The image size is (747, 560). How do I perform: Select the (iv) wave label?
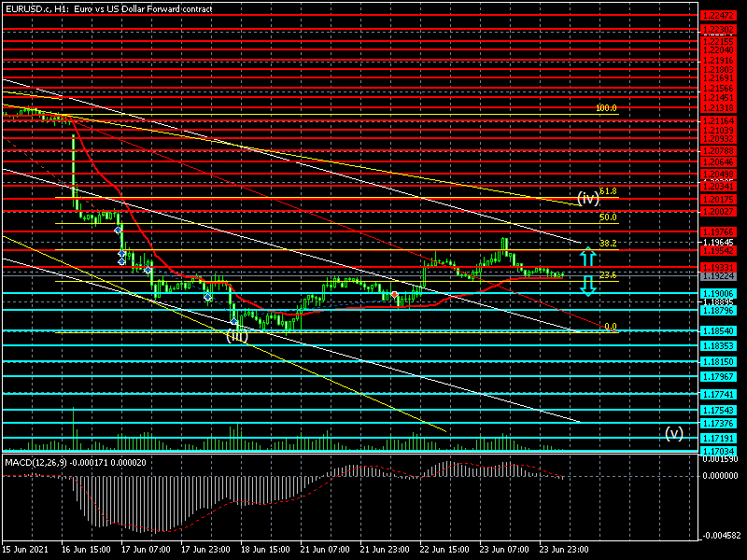pos(587,198)
